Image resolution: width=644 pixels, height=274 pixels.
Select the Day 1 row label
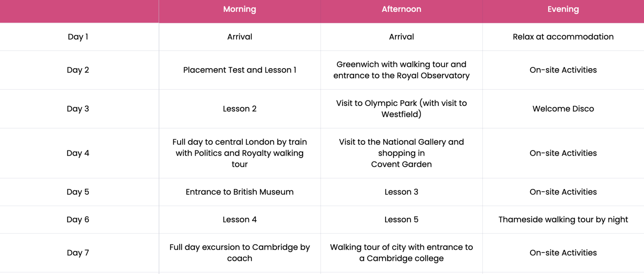click(78, 37)
